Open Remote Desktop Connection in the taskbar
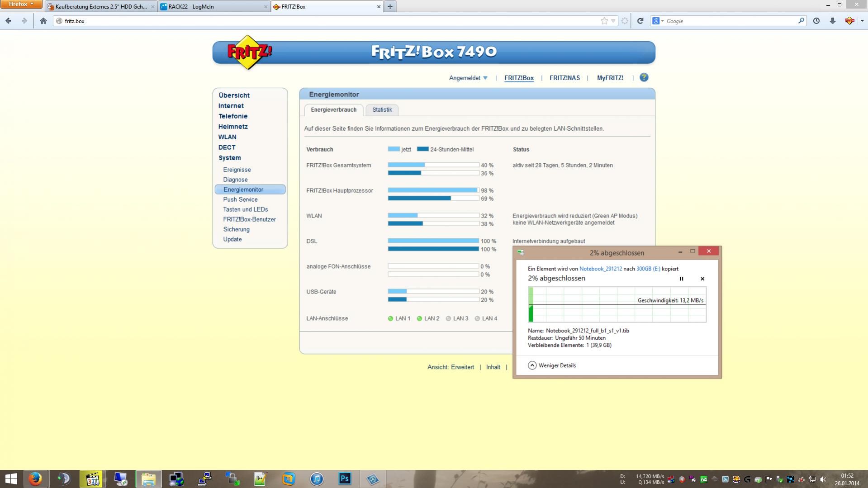 point(120,479)
